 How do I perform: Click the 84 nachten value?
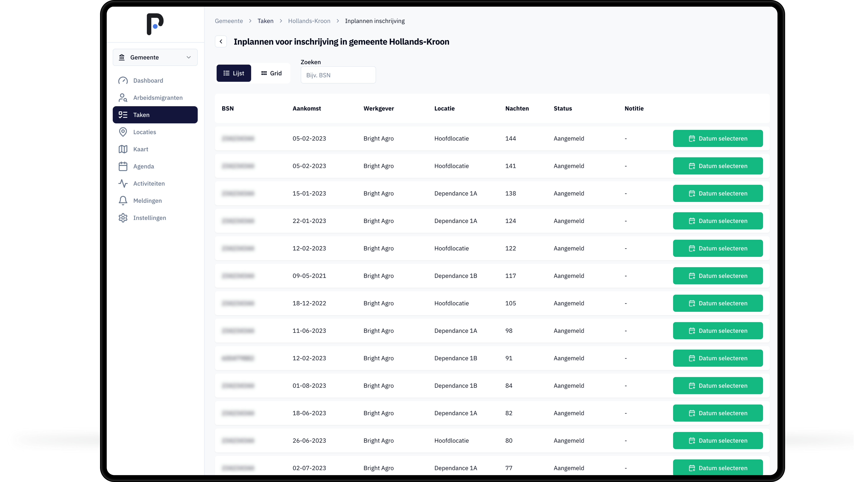[x=509, y=386]
